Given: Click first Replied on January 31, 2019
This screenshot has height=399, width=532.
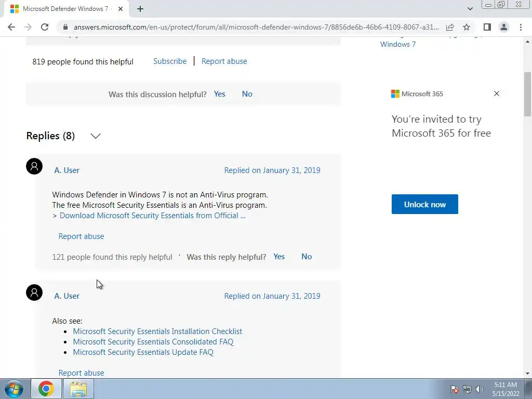Looking at the screenshot, I should pos(272,170).
